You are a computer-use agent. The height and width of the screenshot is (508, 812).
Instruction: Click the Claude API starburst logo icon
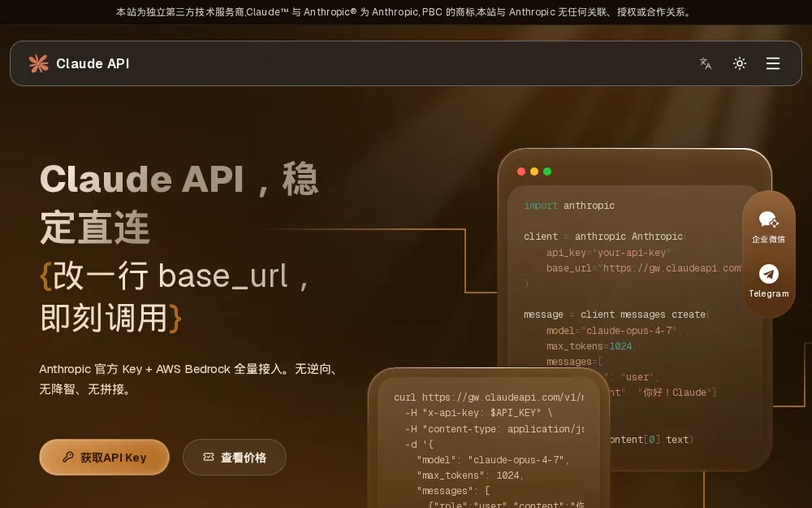click(38, 63)
